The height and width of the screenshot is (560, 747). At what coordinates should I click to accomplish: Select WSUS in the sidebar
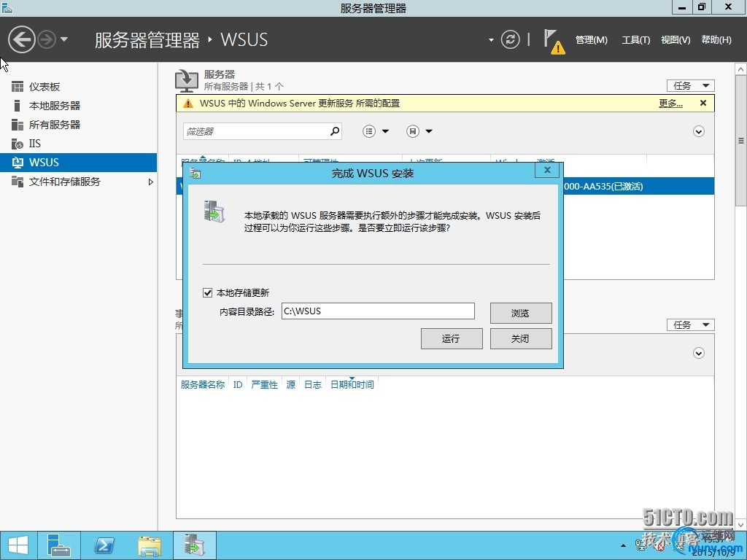pyautogui.click(x=79, y=163)
